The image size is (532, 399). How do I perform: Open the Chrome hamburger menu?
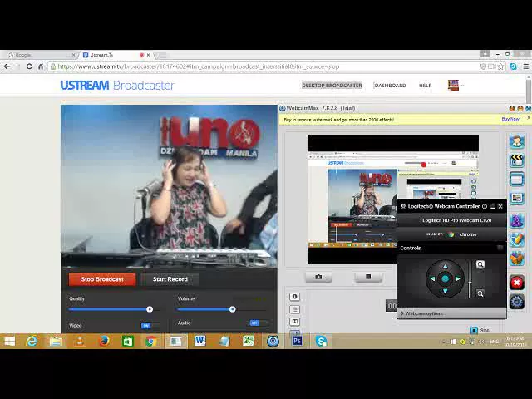526,66
